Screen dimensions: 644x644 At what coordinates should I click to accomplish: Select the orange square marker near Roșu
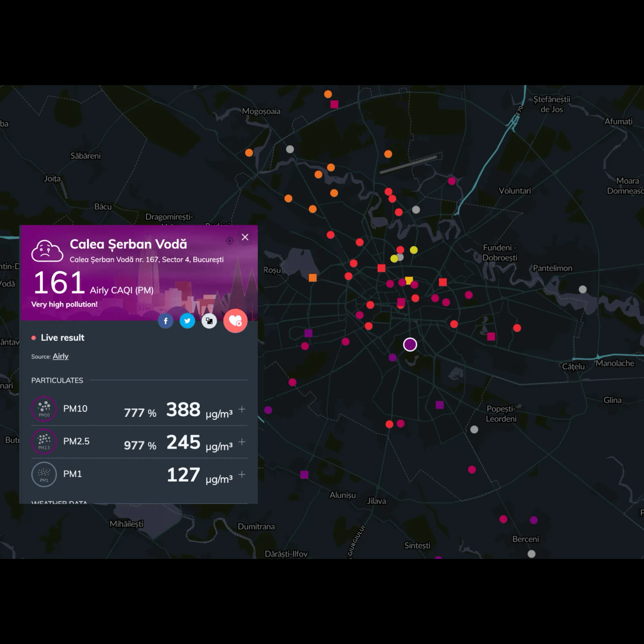[x=313, y=277]
